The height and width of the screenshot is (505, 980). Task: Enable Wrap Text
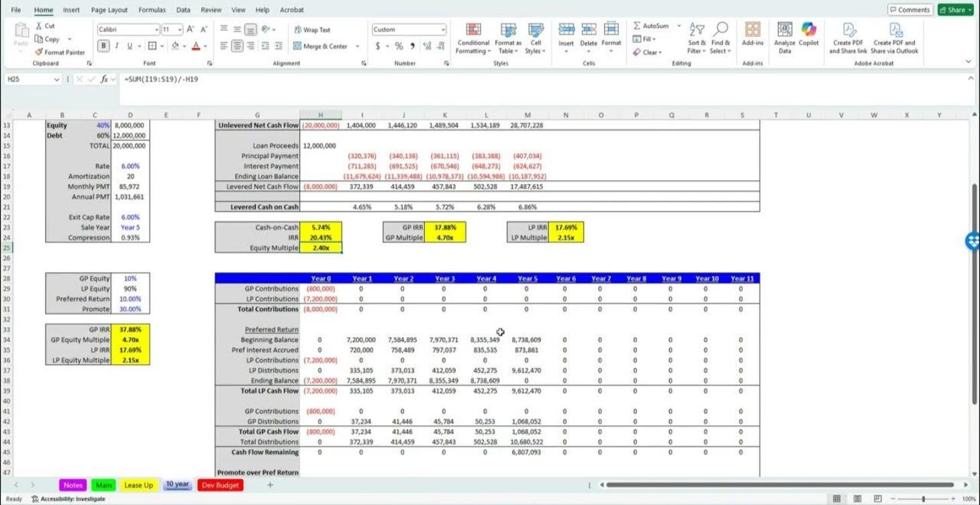[x=311, y=30]
